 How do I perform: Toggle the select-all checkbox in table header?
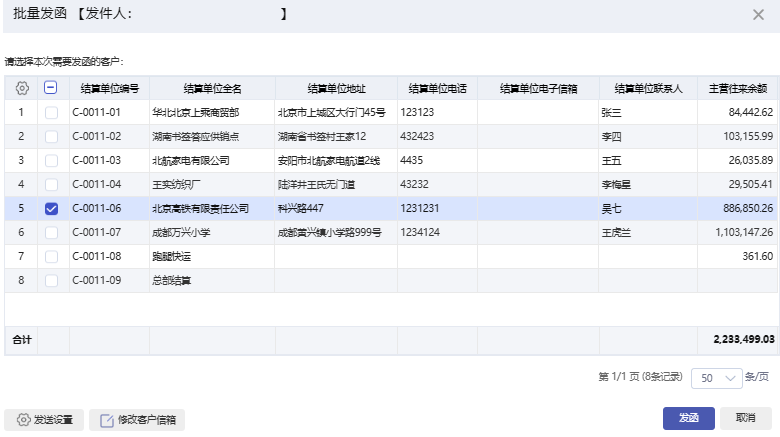[51, 88]
